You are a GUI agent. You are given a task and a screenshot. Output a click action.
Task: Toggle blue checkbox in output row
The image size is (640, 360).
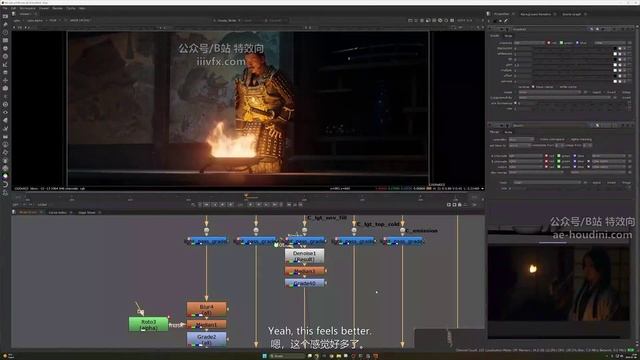coord(575,167)
